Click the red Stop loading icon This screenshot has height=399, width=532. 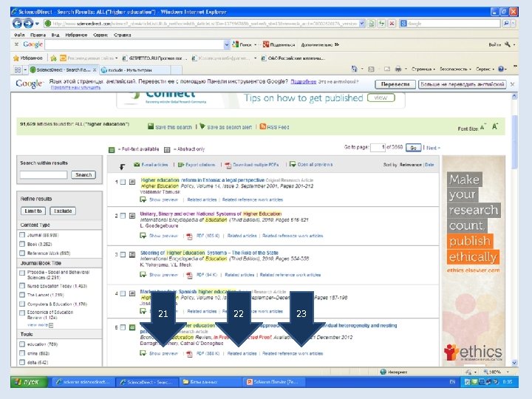coord(392,24)
